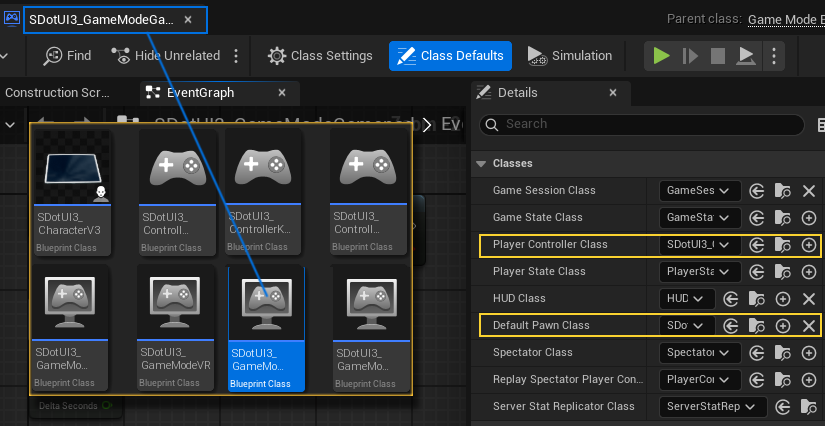
Task: Clear the Game Session Class value
Action: coord(809,190)
